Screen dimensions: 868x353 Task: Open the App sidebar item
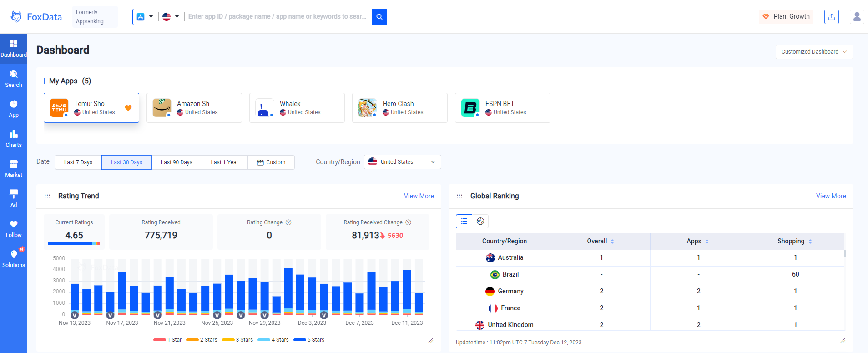(x=14, y=109)
